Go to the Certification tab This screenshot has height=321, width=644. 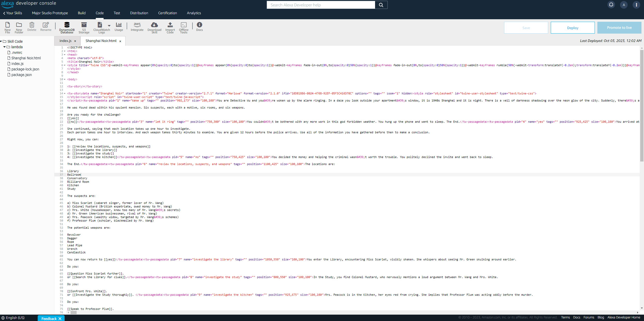coord(167,13)
